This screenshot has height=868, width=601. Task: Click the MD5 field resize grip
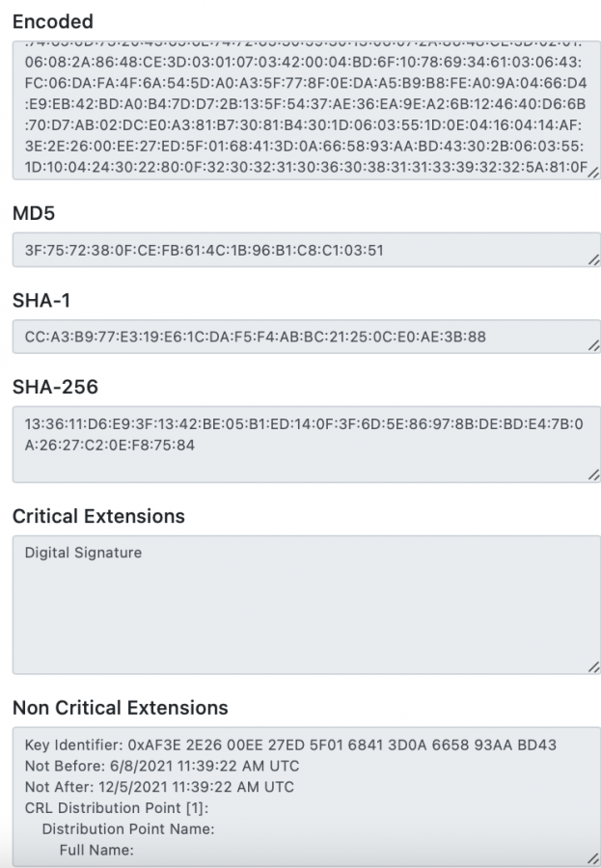click(x=593, y=259)
